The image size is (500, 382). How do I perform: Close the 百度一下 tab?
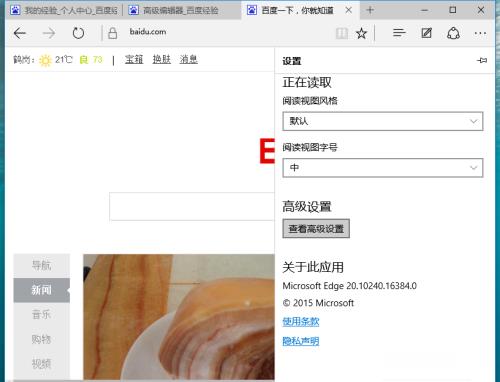tap(349, 10)
